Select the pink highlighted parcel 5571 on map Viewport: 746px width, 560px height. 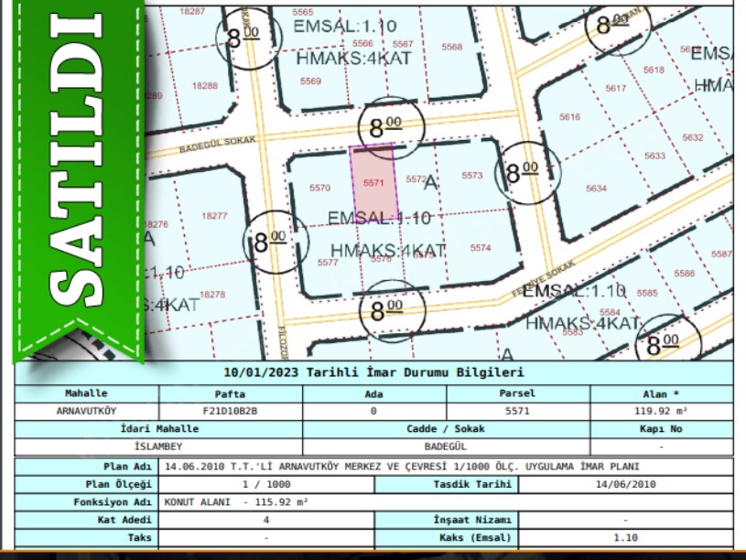(x=375, y=181)
